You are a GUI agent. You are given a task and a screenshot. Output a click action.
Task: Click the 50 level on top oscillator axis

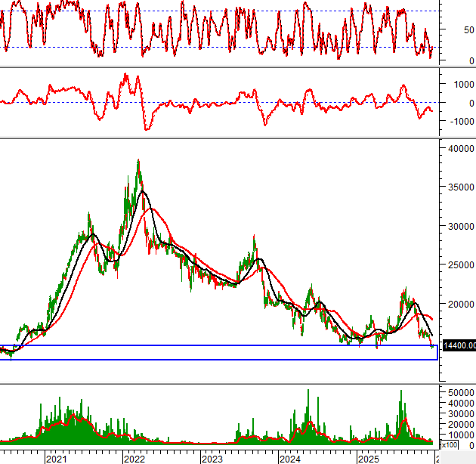(x=458, y=30)
